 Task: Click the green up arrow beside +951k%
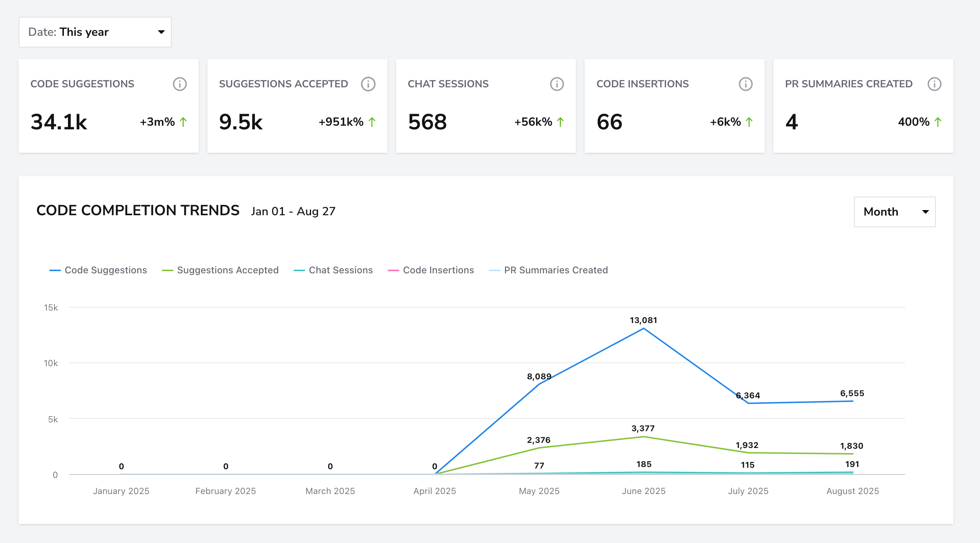[372, 122]
